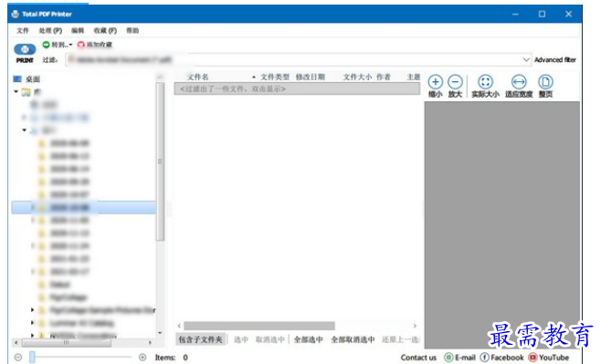Click the Total PDF Printer title icon
The image size is (601, 364).
[15, 15]
